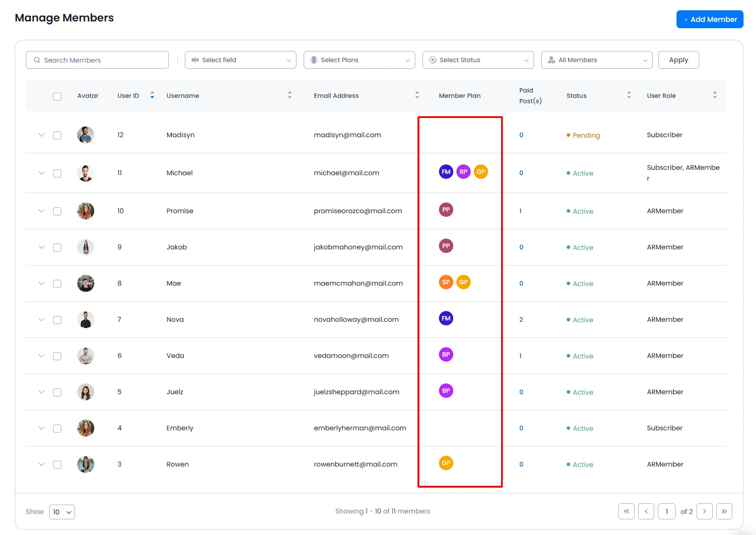This screenshot has height=535, width=756.
Task: Click the Add Member button
Action: [710, 19]
